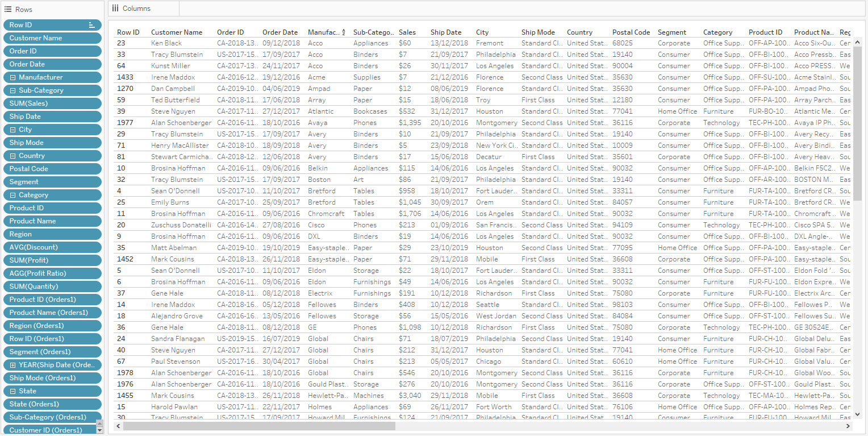Select the AGG(Profit Ratio) pill
868x436 pixels.
pyautogui.click(x=52, y=273)
